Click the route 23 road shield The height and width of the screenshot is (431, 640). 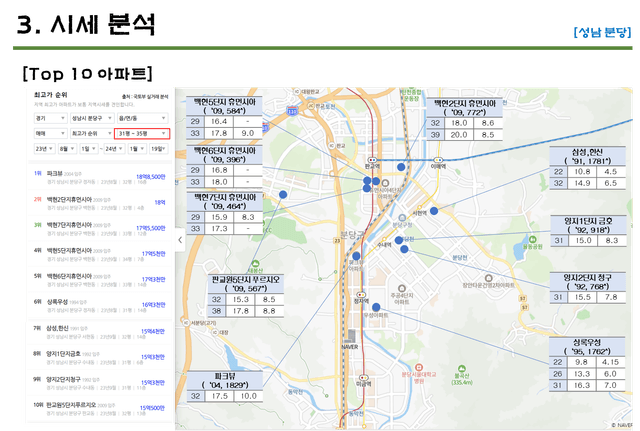pyautogui.click(x=337, y=241)
